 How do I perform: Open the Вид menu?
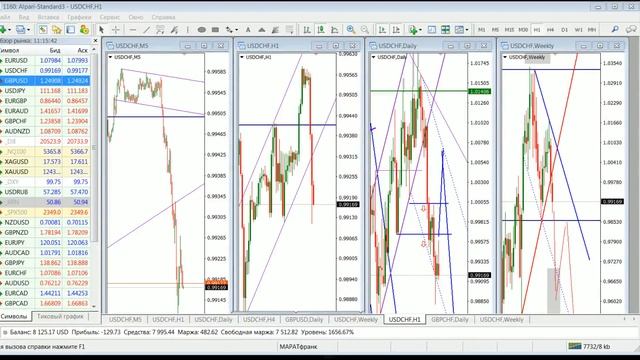(24, 17)
